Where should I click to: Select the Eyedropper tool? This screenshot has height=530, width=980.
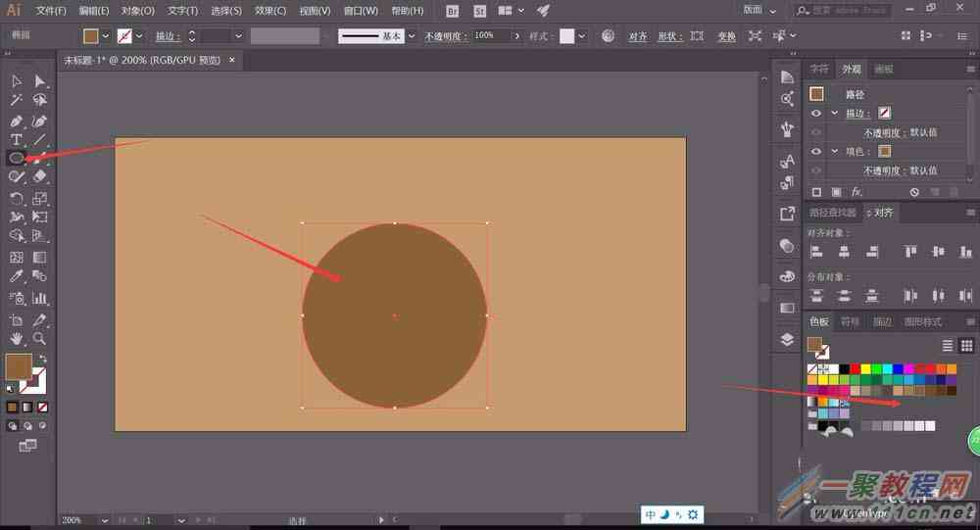pyautogui.click(x=17, y=275)
